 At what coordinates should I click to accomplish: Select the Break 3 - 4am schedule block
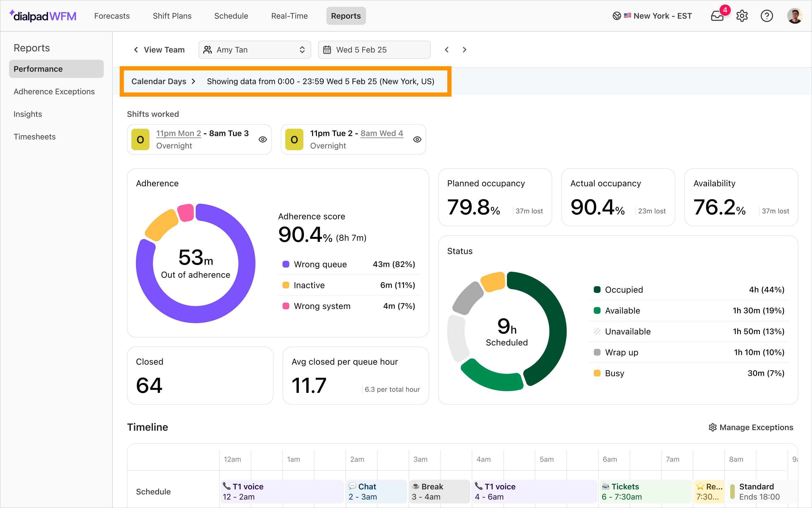pyautogui.click(x=440, y=492)
